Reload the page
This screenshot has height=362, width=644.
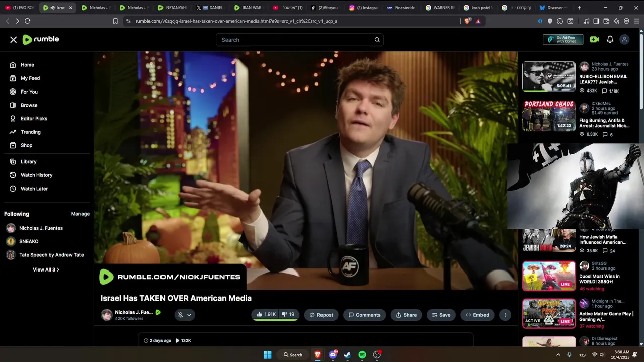coord(27,21)
